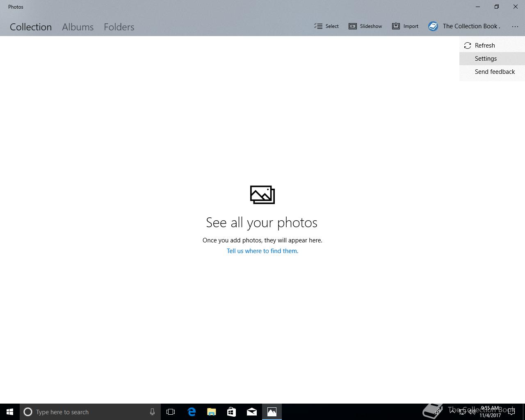
Task: Open the Windows Start menu
Action: pyautogui.click(x=10, y=412)
